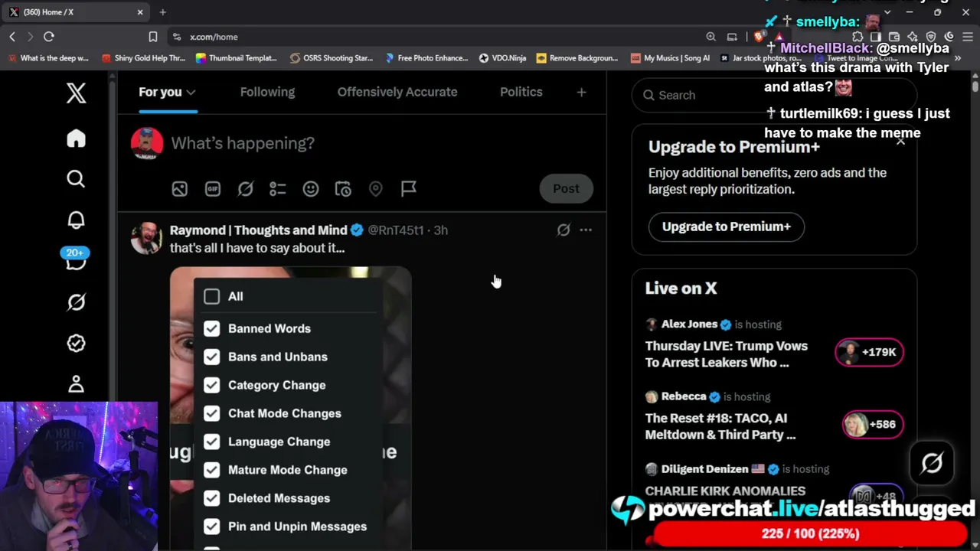Viewport: 980px width, 551px height.
Task: Add a poll to the post
Action: pyautogui.click(x=277, y=189)
